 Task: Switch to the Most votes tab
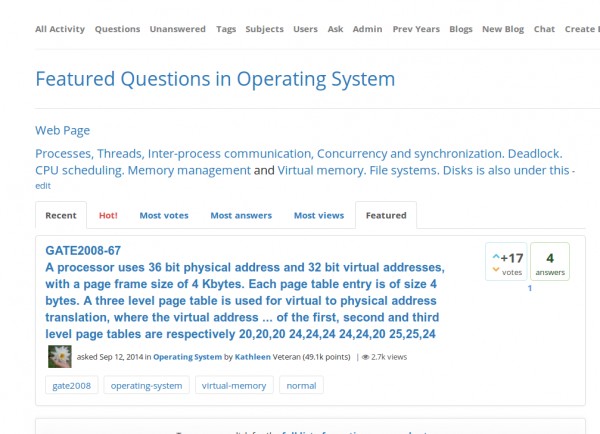click(x=164, y=215)
